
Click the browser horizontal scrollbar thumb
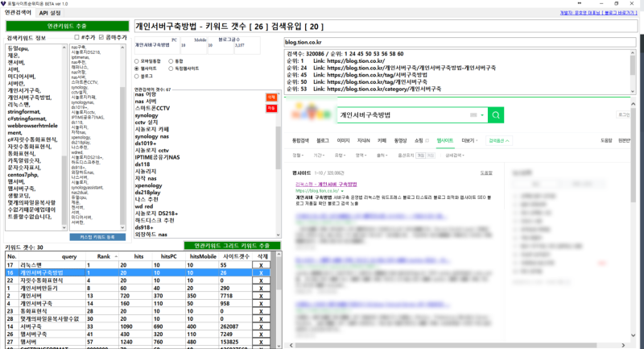(446, 345)
